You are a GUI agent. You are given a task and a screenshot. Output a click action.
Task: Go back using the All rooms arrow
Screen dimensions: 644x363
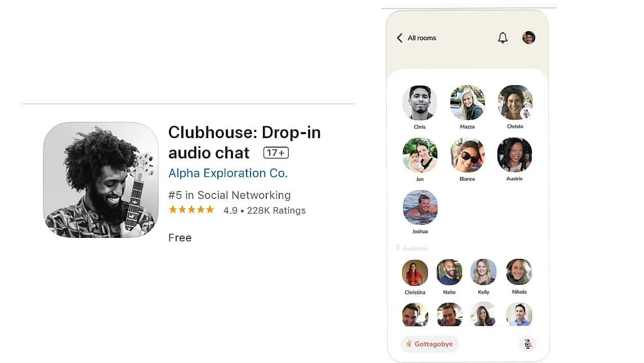click(x=400, y=38)
